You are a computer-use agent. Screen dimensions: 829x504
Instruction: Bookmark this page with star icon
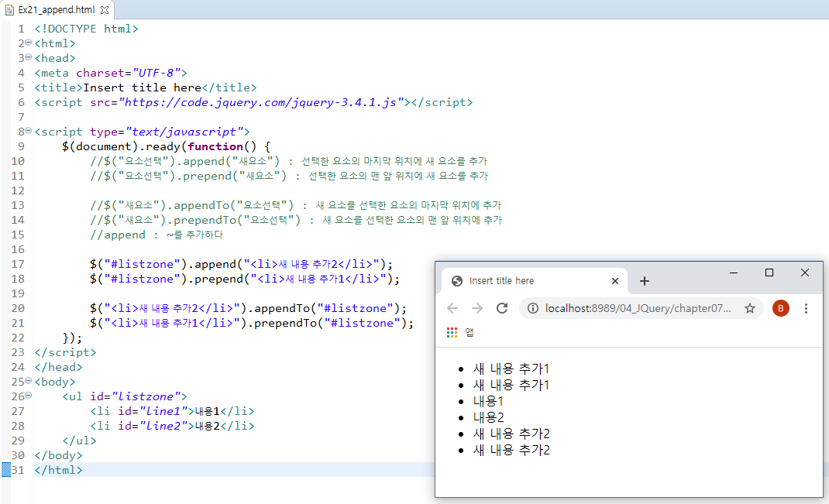coord(750,308)
